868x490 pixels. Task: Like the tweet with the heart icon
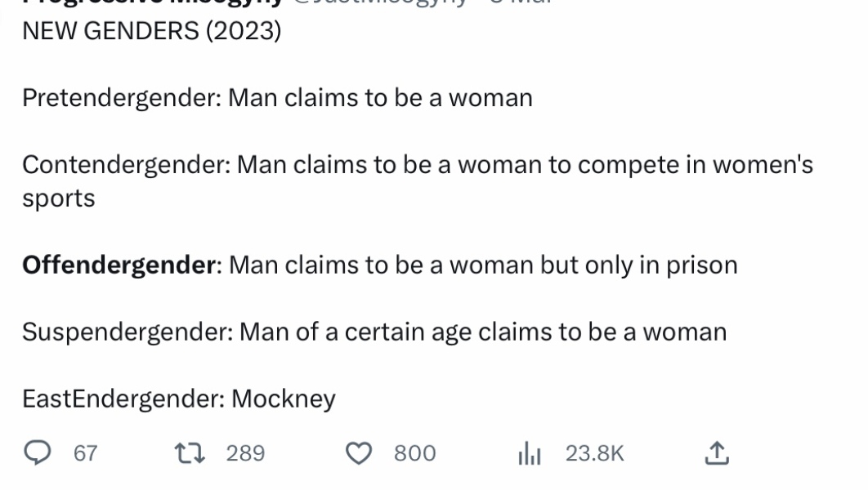[361, 452]
